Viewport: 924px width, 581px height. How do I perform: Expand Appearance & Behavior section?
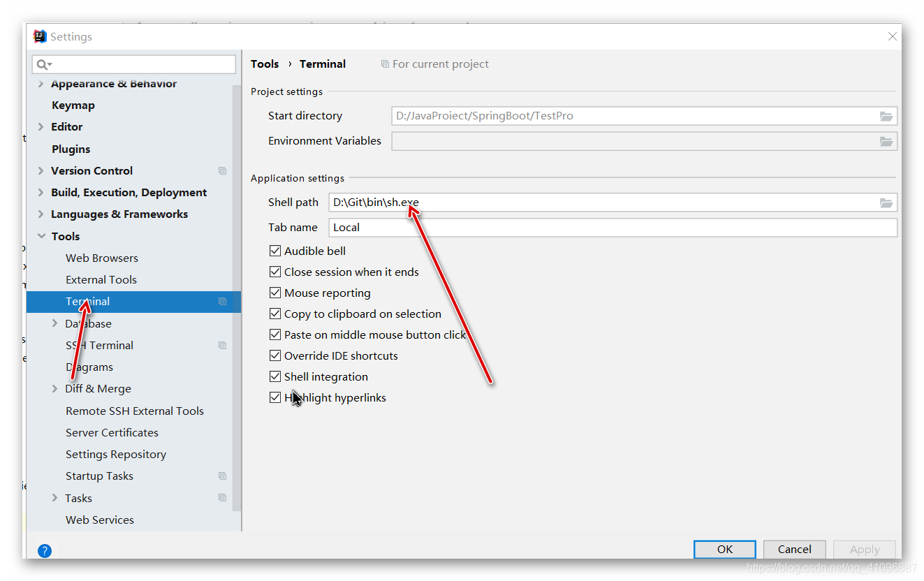click(41, 84)
